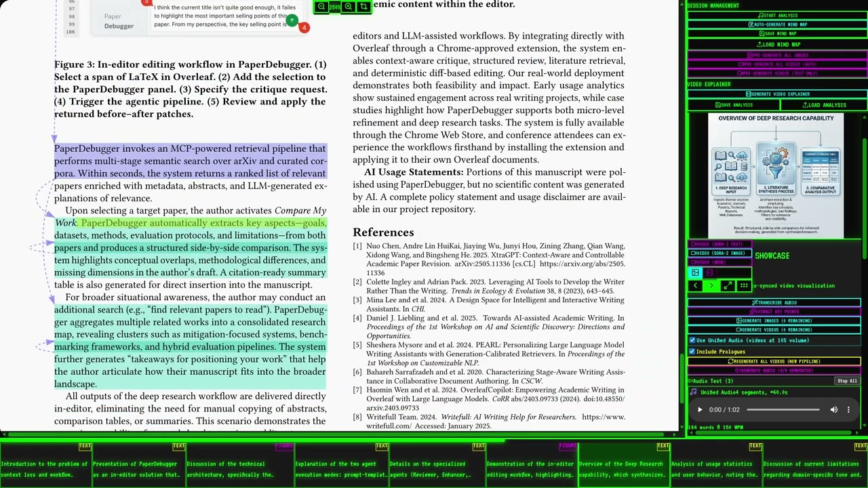Select segment 'Introduction to the problem of context loss'
Screen dimensions: 868x488
coord(45,464)
